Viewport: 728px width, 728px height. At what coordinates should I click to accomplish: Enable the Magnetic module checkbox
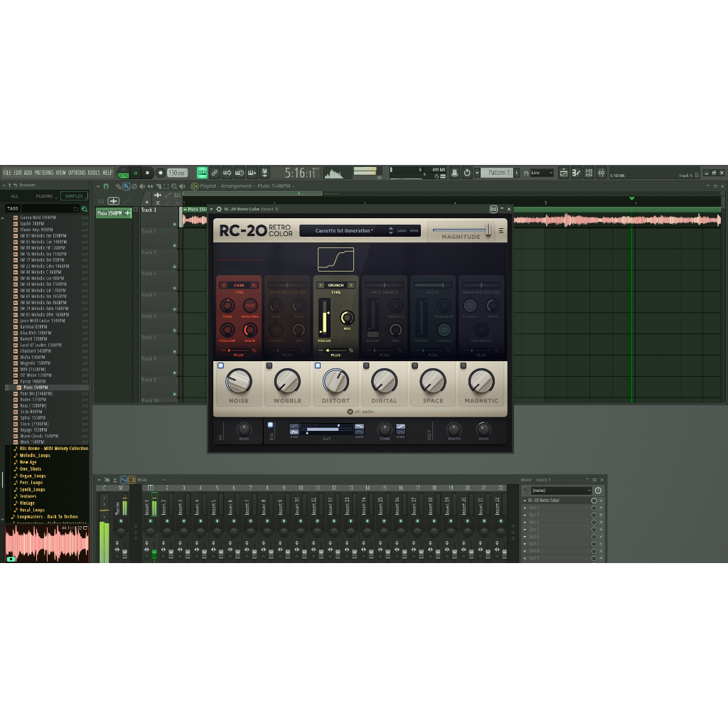(464, 366)
